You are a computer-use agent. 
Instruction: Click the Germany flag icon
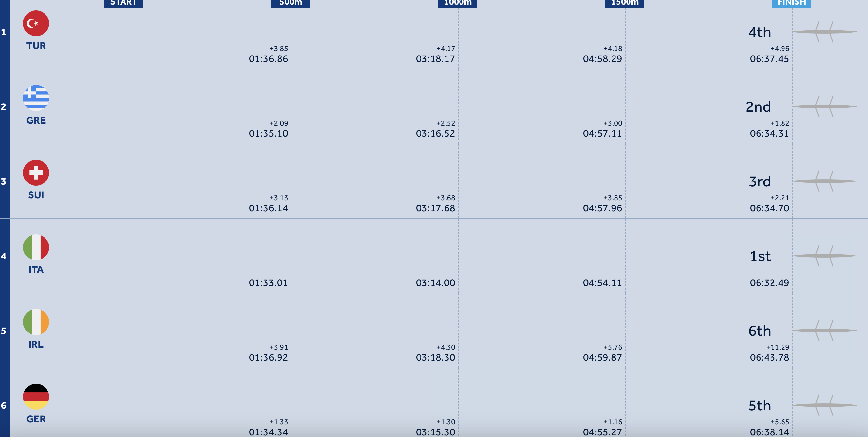(36, 397)
